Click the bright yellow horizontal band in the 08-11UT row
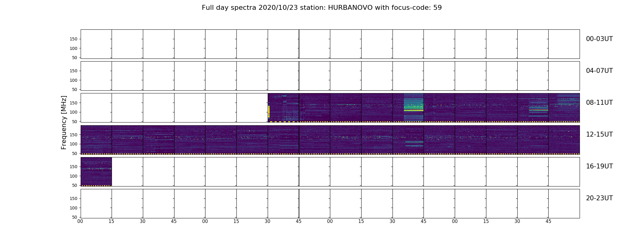Viewport: 644px width, 245px height. (413, 110)
